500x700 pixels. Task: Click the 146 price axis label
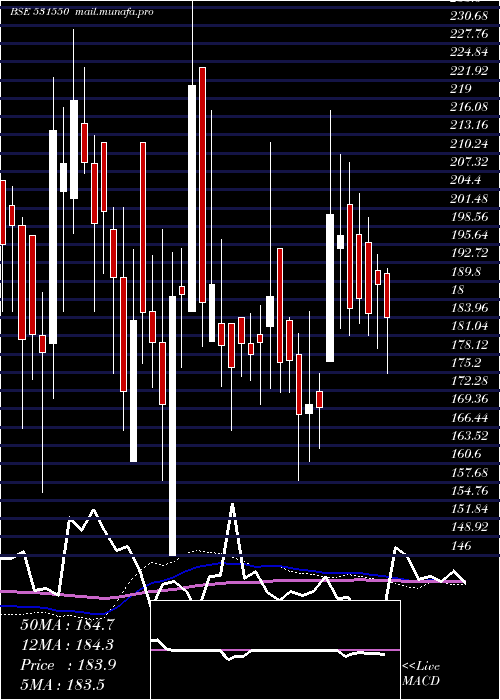[461, 545]
